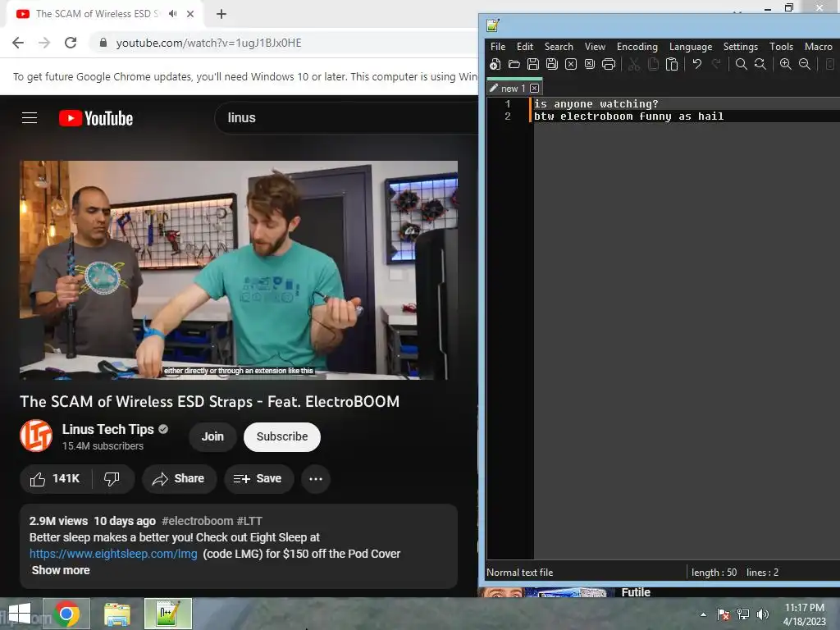Open the Edit menu in Notepad++
Screen dimensions: 840x630
(x=524, y=47)
